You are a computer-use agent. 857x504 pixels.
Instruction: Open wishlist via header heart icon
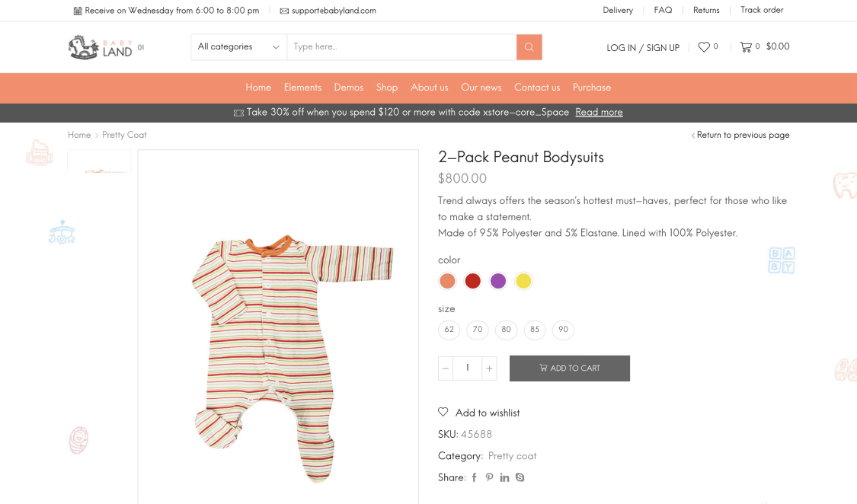[x=704, y=47]
